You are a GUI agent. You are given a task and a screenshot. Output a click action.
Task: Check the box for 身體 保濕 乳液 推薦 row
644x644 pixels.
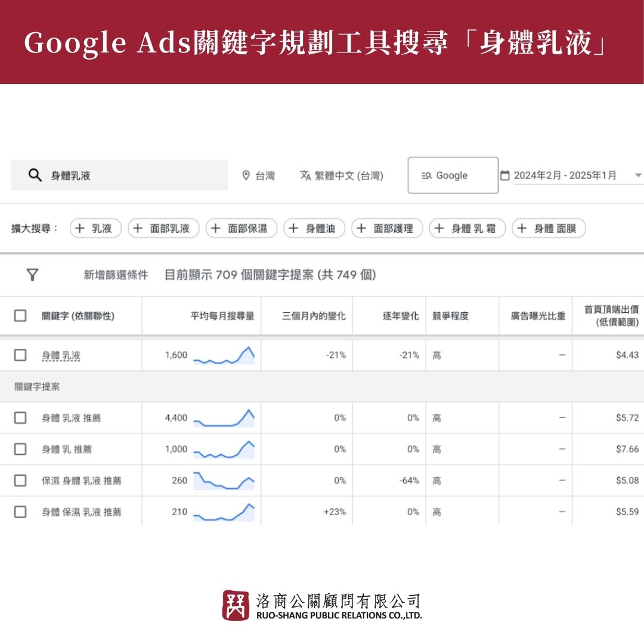pos(20,512)
